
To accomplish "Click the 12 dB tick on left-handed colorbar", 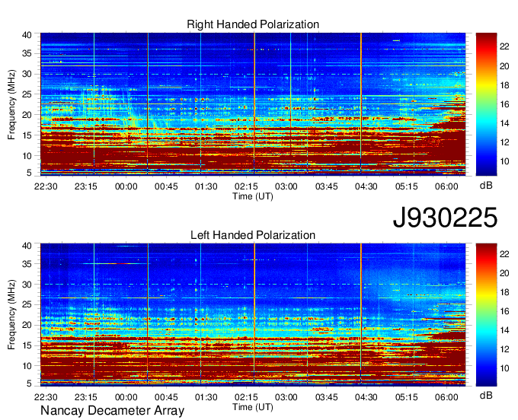I will point(504,349).
